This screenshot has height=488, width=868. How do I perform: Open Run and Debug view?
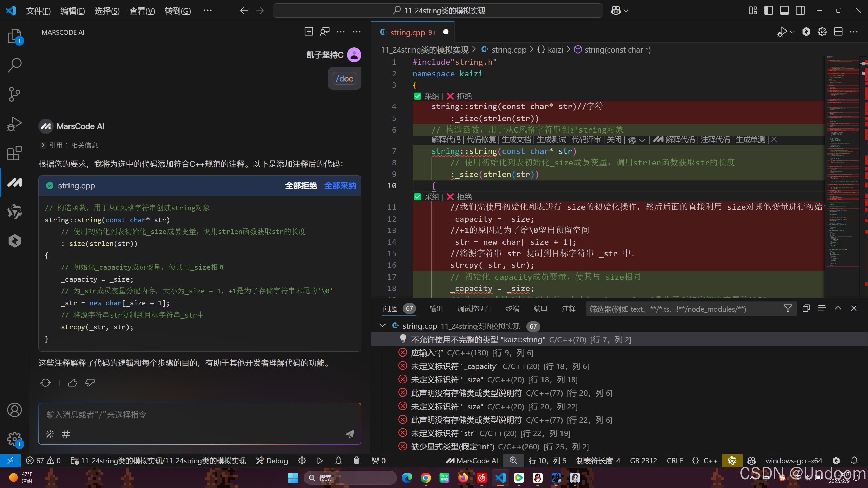14,124
